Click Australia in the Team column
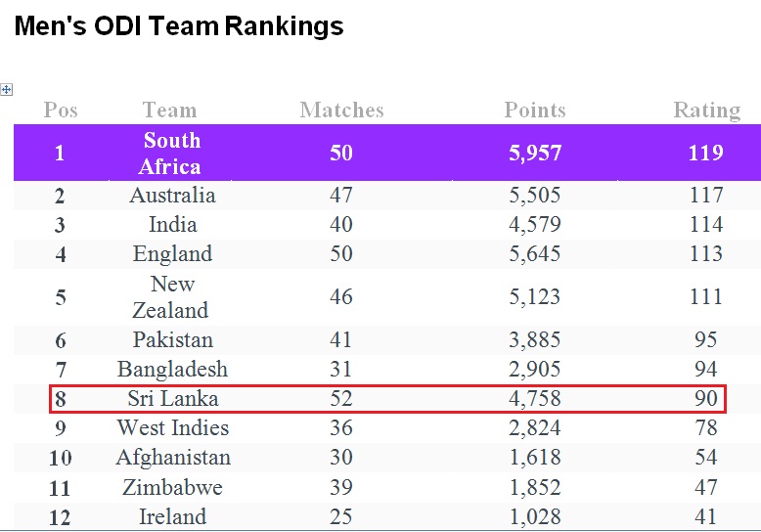 pos(172,196)
